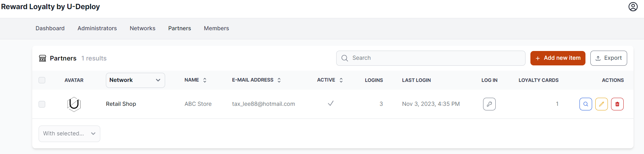This screenshot has height=154, width=644.
Task: Click the Export button
Action: [x=608, y=58]
